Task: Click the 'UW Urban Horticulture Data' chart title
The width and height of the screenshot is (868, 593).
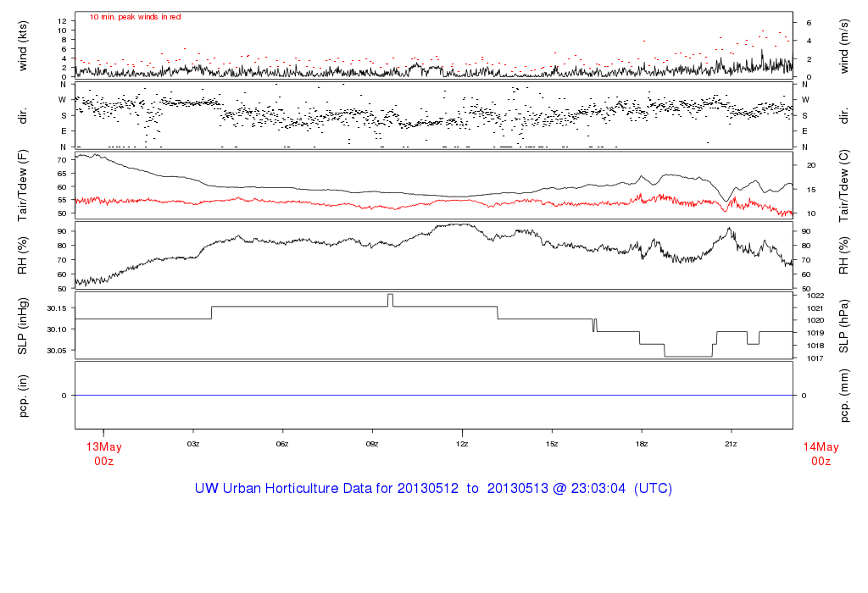Action: click(433, 489)
